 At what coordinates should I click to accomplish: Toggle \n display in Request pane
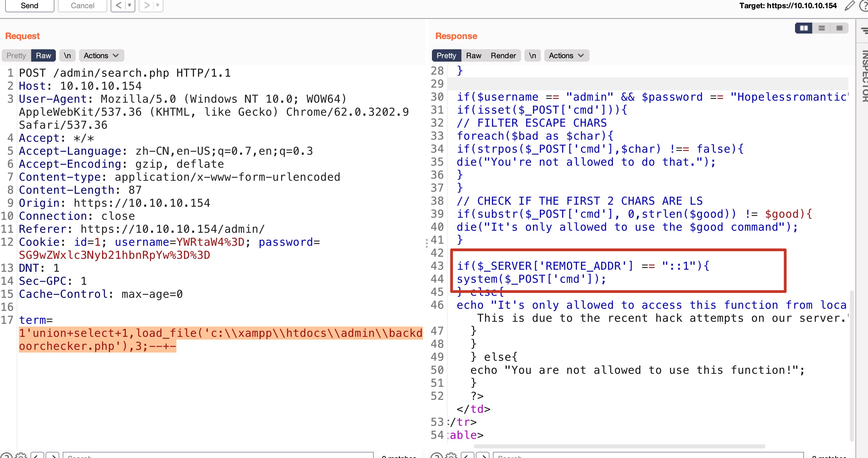[67, 55]
